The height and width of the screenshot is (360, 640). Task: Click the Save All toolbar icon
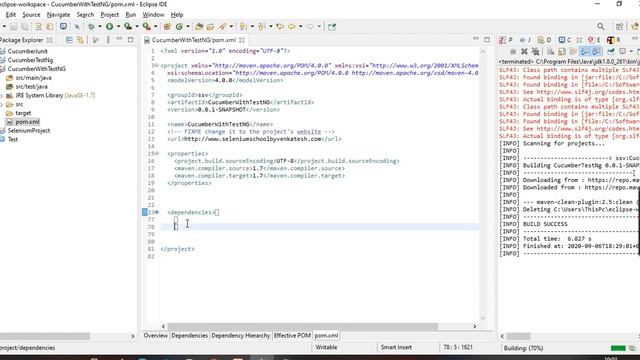click(25, 27)
